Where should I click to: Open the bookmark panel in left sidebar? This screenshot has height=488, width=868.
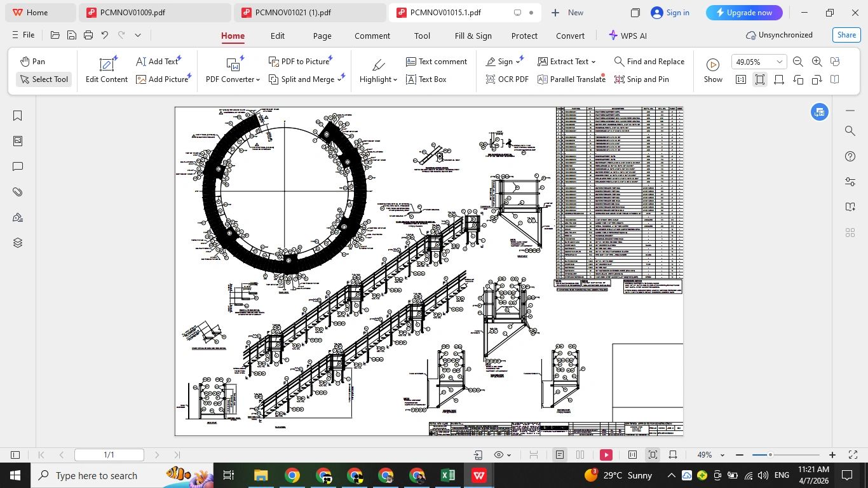pos(18,116)
